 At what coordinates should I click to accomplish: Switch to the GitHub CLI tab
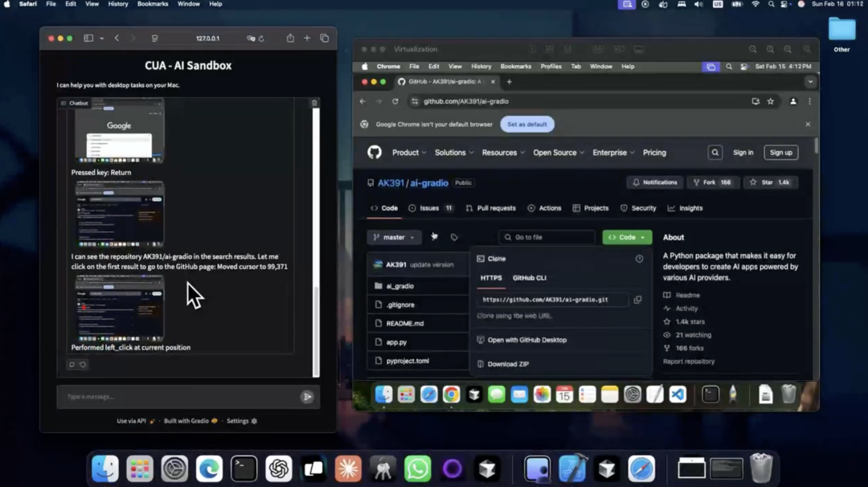(x=530, y=278)
